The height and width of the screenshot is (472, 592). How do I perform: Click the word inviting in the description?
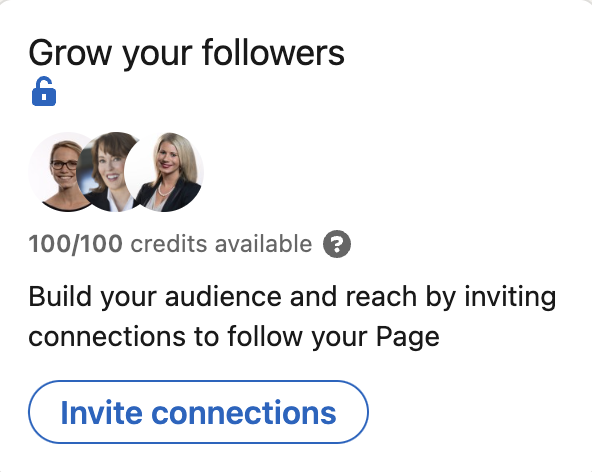tap(510, 298)
